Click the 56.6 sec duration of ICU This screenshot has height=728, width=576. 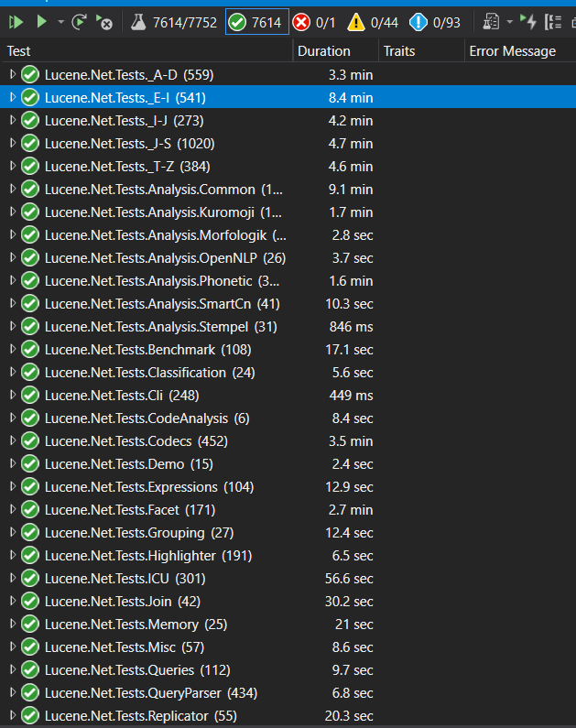[x=349, y=579]
